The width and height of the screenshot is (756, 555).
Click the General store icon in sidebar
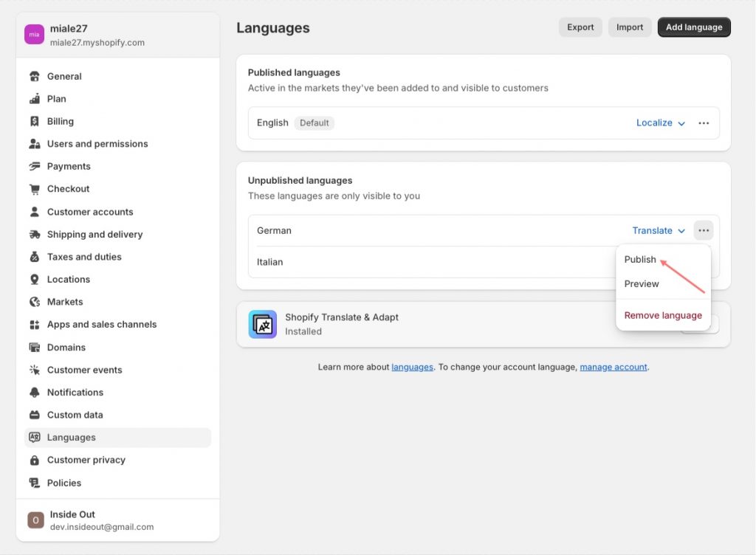click(34, 76)
